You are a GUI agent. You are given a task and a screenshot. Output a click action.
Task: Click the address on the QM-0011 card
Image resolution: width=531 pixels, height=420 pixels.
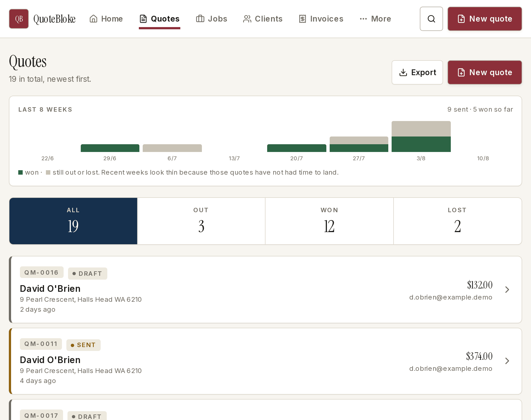pyautogui.click(x=81, y=371)
